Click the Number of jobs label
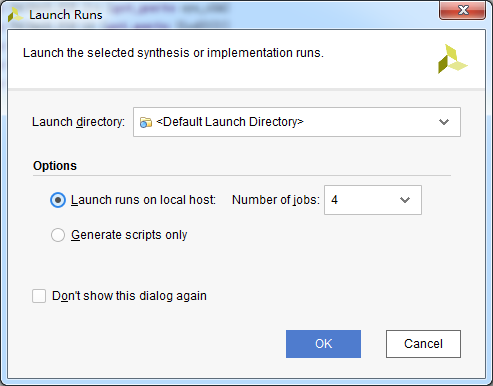This screenshot has height=386, width=493. [276, 200]
